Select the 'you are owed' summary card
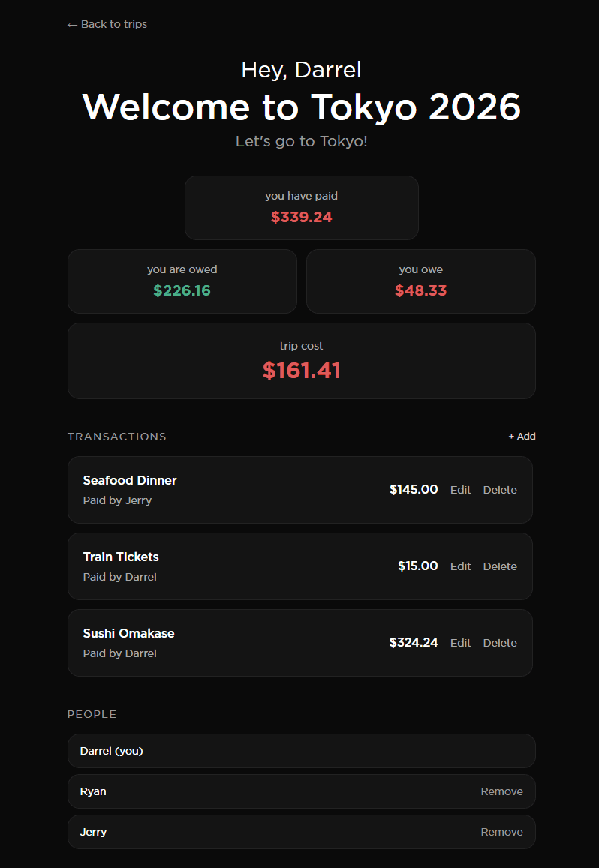599x868 pixels. click(x=182, y=281)
